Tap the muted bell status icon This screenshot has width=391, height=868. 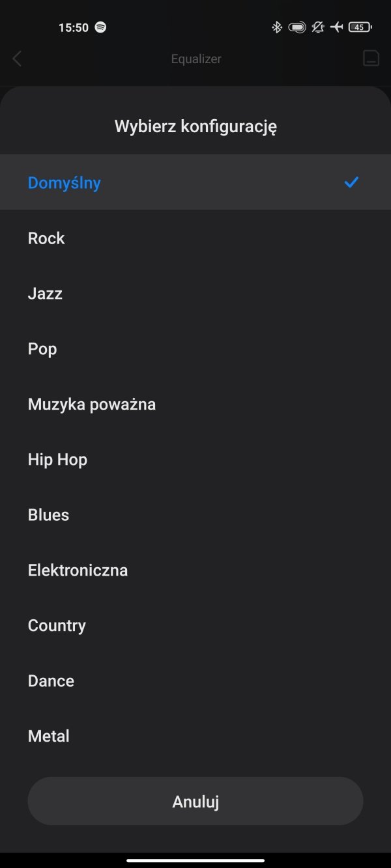pos(317,27)
